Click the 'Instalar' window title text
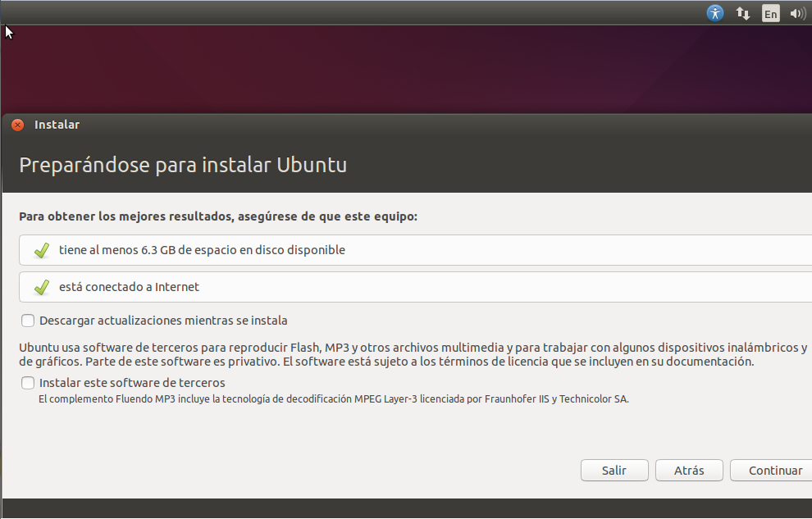The width and height of the screenshot is (812, 519). pyautogui.click(x=57, y=125)
